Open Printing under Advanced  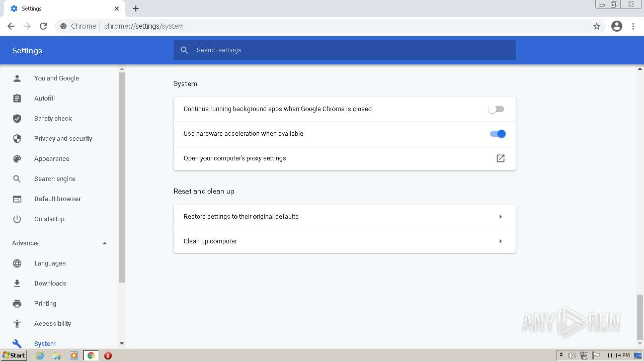tap(45, 304)
